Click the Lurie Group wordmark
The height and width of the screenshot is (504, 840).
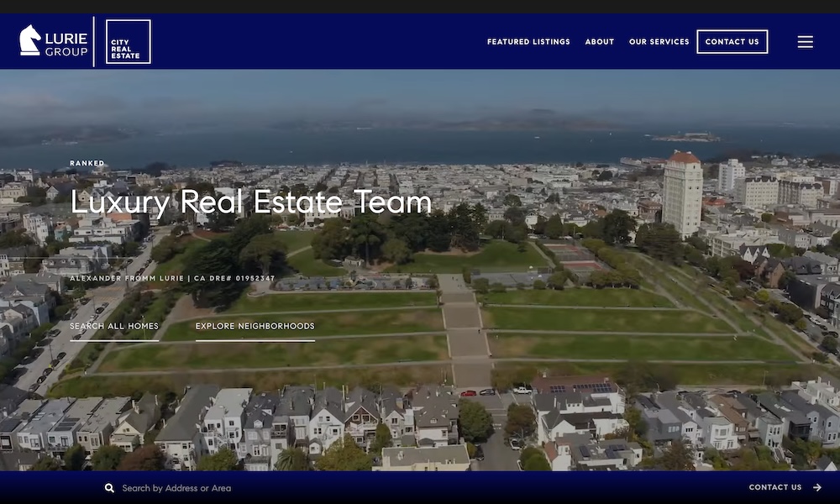pyautogui.click(x=66, y=45)
